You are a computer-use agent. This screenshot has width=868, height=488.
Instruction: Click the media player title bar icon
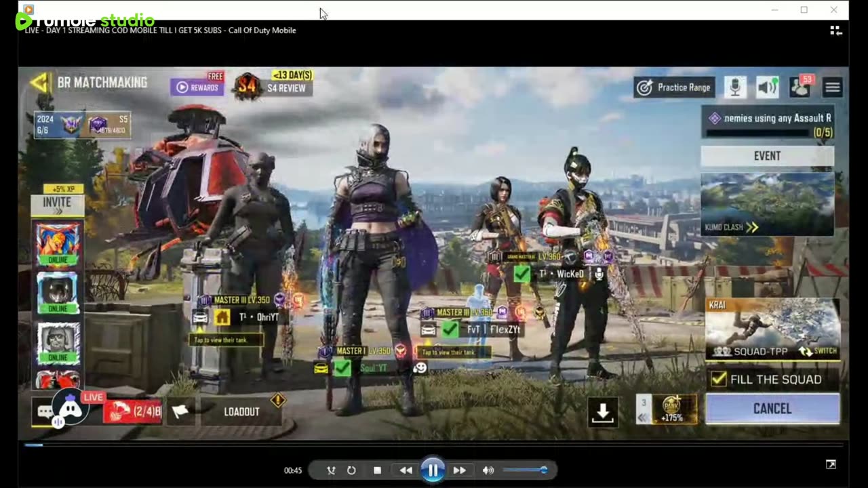point(28,9)
